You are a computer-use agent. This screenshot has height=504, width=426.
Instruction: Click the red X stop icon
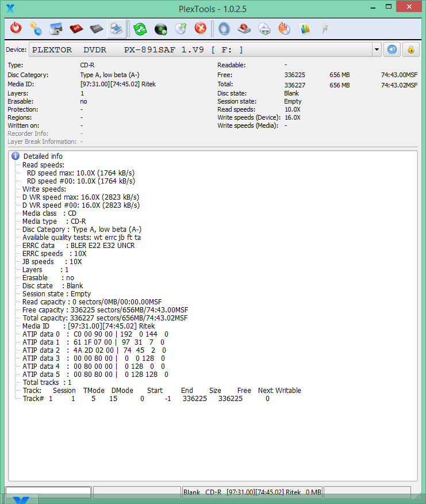pyautogui.click(x=201, y=28)
